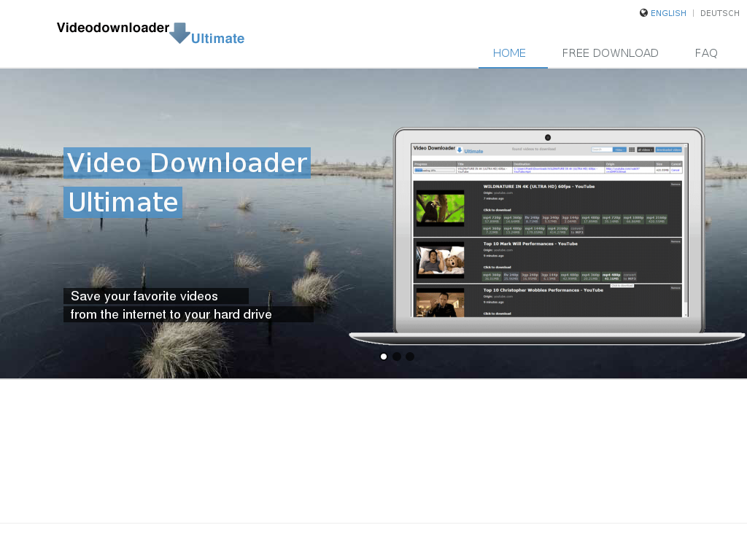
Task: Go to the FREE DOWNLOAD tab
Action: coord(610,53)
